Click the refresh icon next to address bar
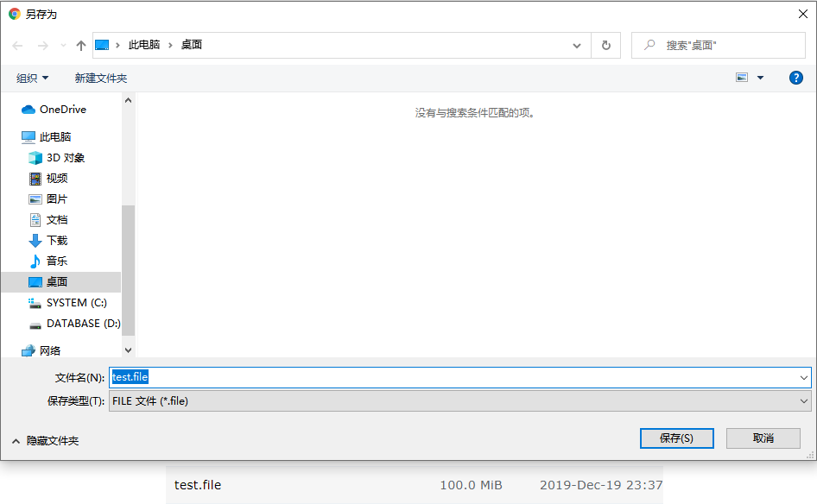817x504 pixels. coord(605,46)
